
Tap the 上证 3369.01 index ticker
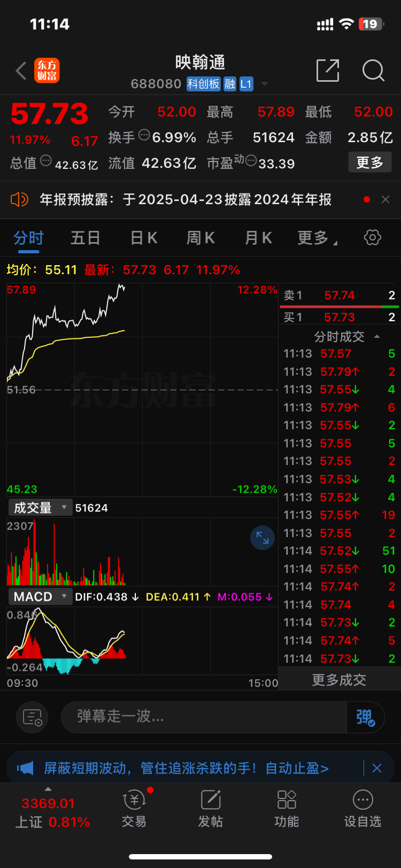point(52,812)
